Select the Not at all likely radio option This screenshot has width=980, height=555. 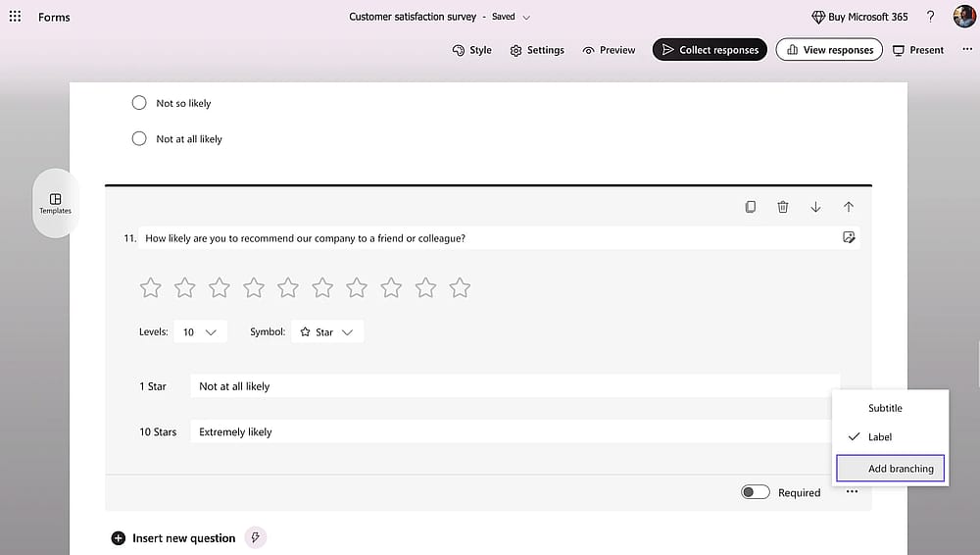(x=139, y=138)
